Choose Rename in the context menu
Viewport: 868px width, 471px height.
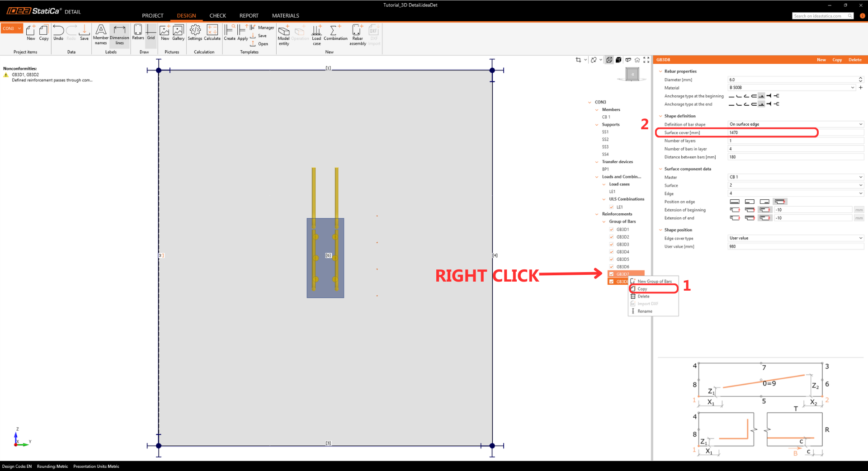click(653, 311)
